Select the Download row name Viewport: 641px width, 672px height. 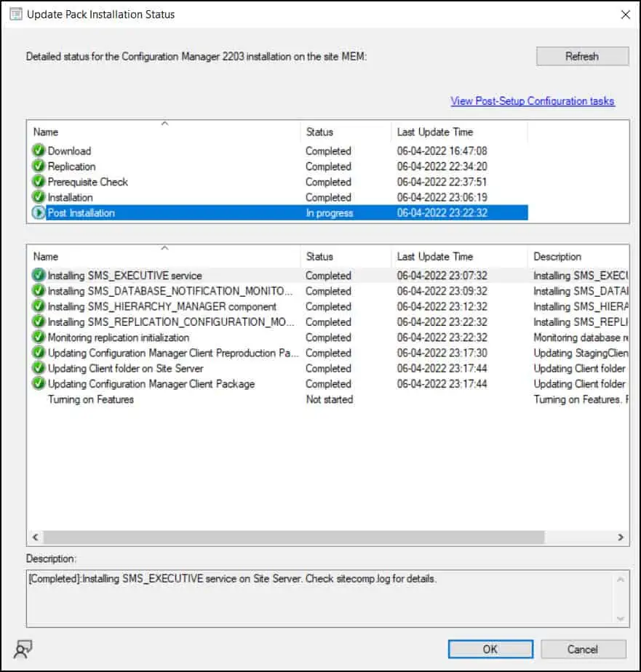(69, 151)
